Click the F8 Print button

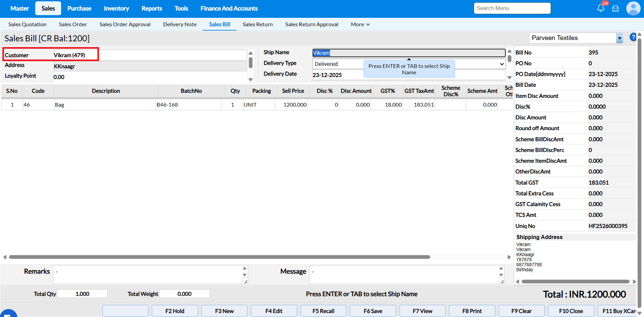pos(471,311)
